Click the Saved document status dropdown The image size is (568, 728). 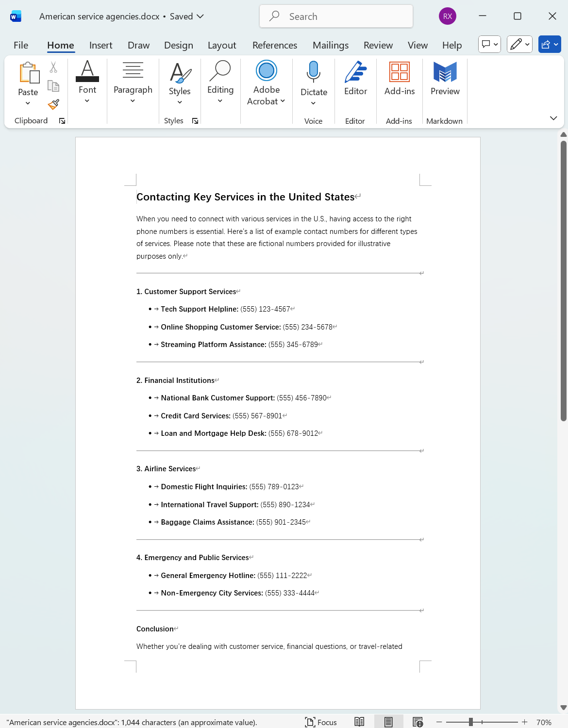[186, 16]
